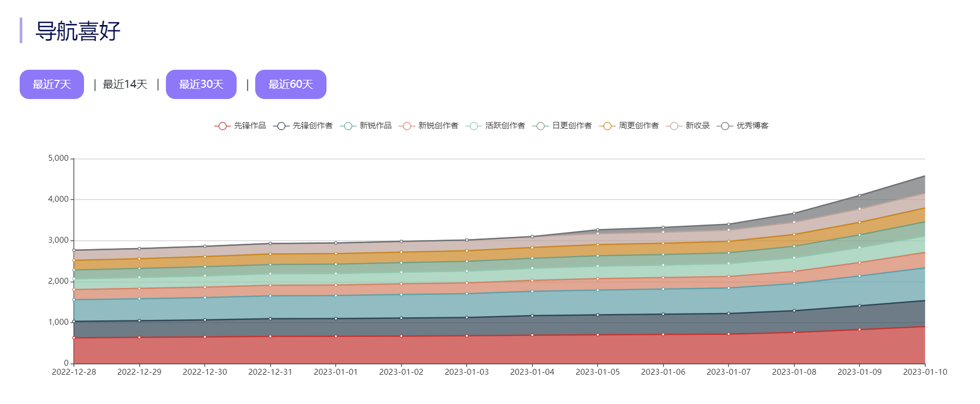Toggle the 先锋创作者 legend series

[x=303, y=126]
